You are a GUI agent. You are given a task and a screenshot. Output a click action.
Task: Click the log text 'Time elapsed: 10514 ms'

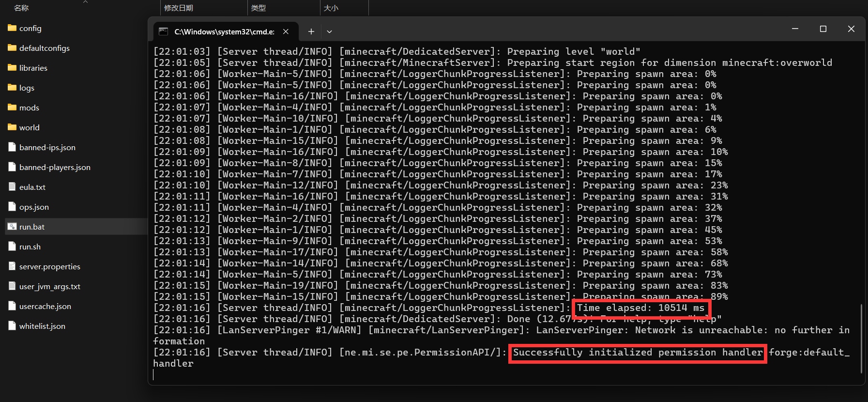[x=640, y=308]
